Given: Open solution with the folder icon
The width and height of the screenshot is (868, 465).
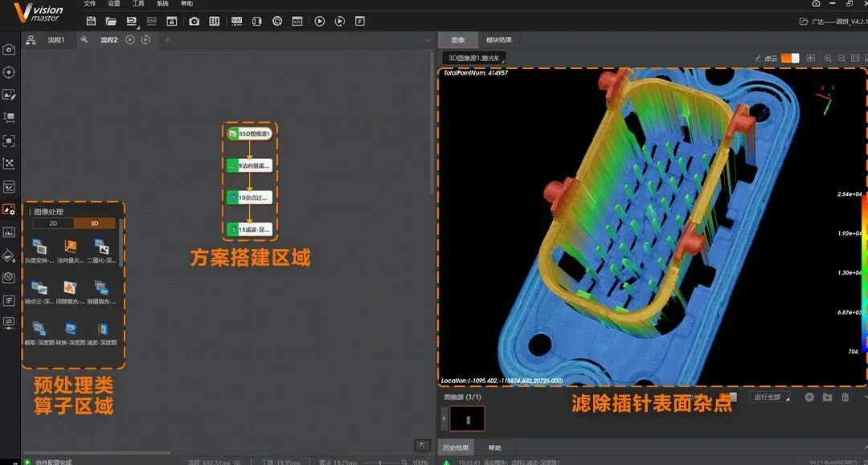Looking at the screenshot, I should 111,21.
